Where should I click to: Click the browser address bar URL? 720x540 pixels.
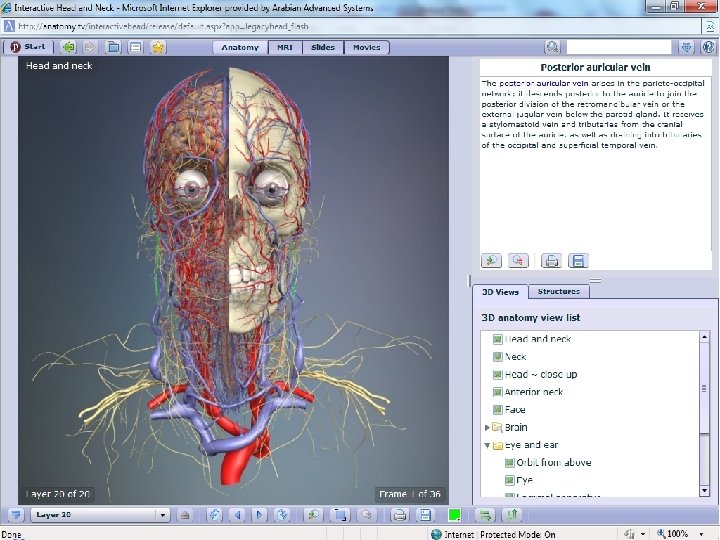(163, 26)
